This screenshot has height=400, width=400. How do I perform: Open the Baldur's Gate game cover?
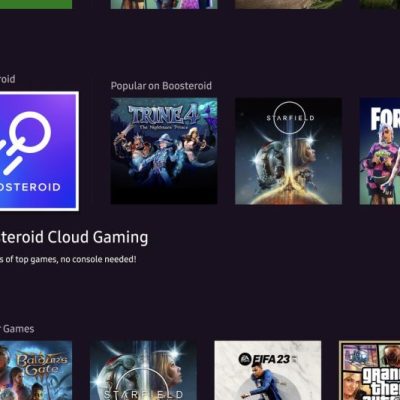tap(36, 370)
